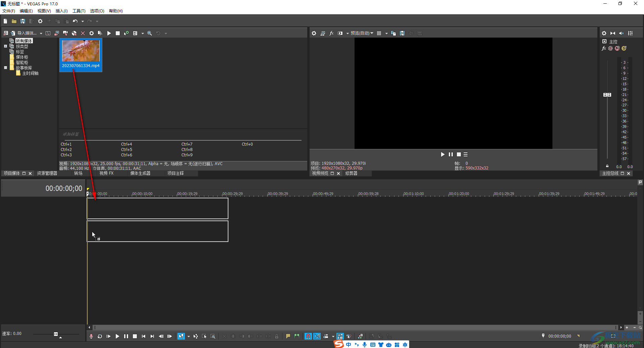
Task: Open project properties gear in main toolbar
Action: (40, 21)
